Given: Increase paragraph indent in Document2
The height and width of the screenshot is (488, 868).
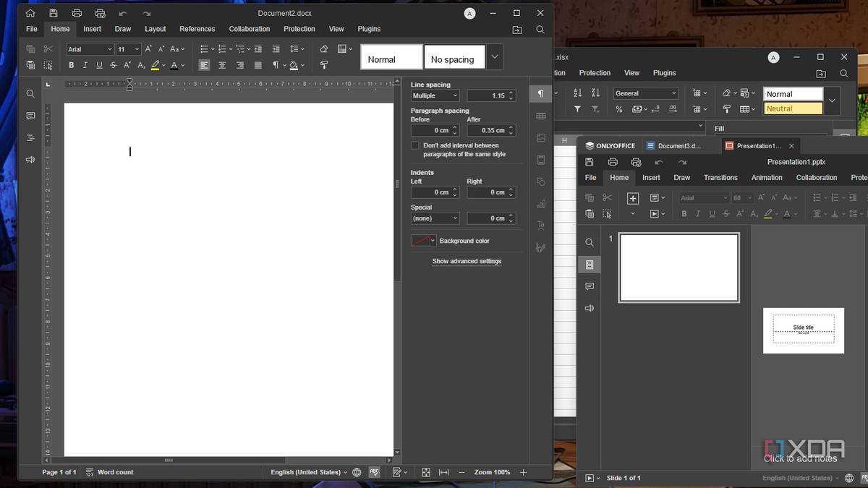Looking at the screenshot, I should point(276,48).
